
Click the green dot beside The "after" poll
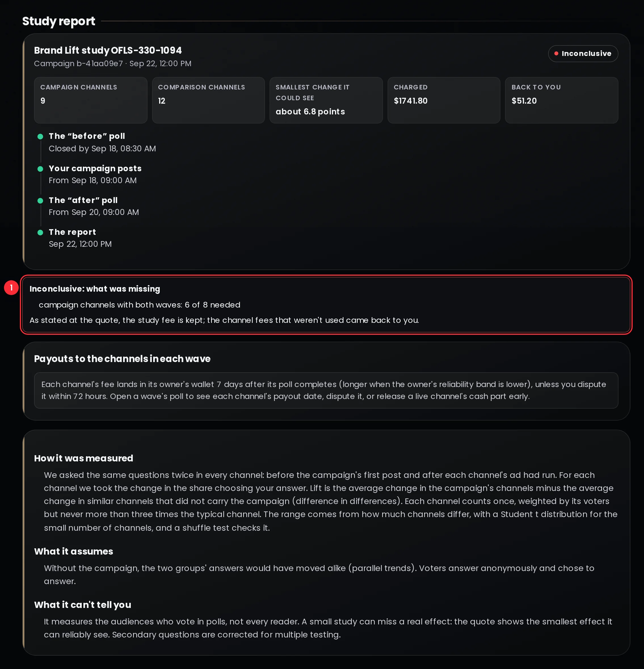[x=40, y=201]
